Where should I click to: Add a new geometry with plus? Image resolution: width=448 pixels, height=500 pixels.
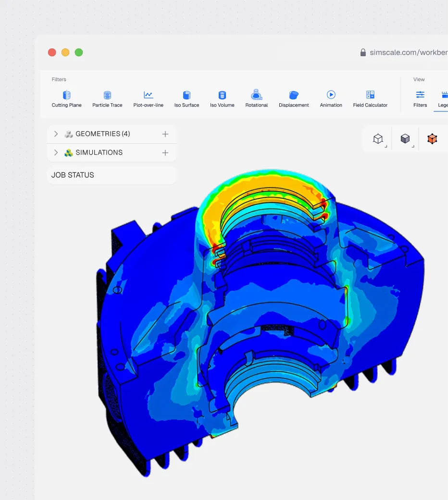point(165,134)
